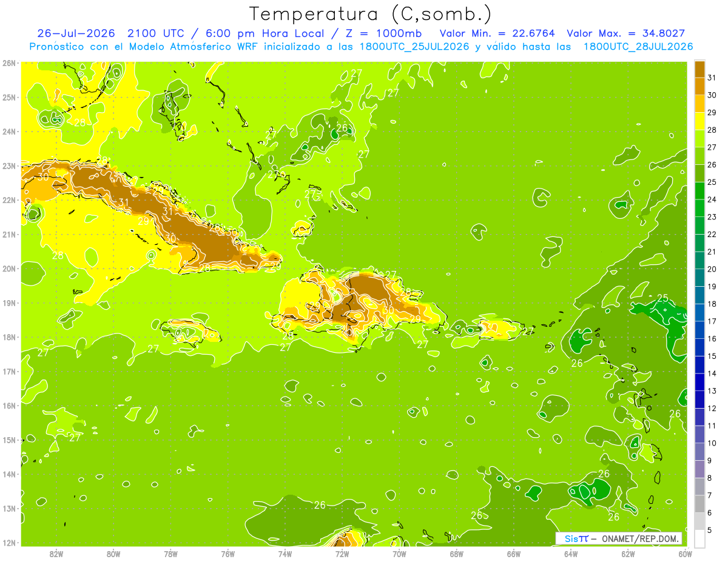Image resolution: width=728 pixels, height=562 pixels.
Task: Click the '62W' longitude axis label
Action: (628, 554)
